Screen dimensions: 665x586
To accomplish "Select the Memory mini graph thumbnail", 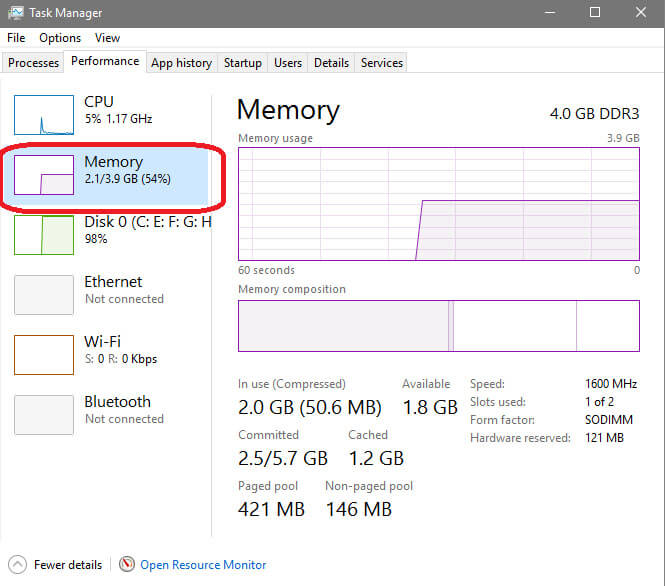I will pos(44,175).
